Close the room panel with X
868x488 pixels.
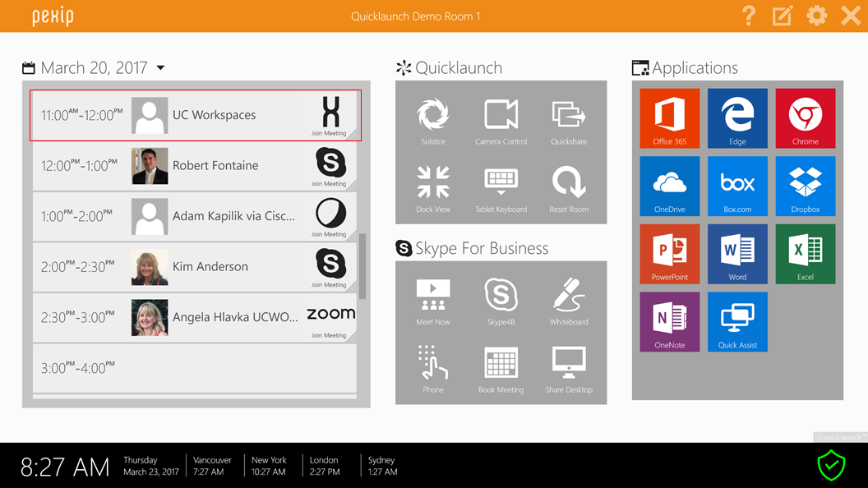pos(850,16)
